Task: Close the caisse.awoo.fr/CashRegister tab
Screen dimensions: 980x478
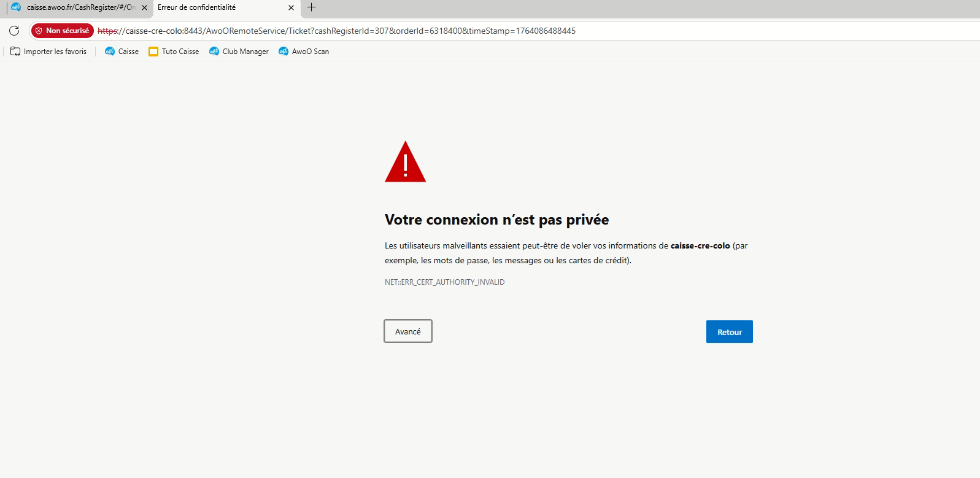Action: pos(145,8)
